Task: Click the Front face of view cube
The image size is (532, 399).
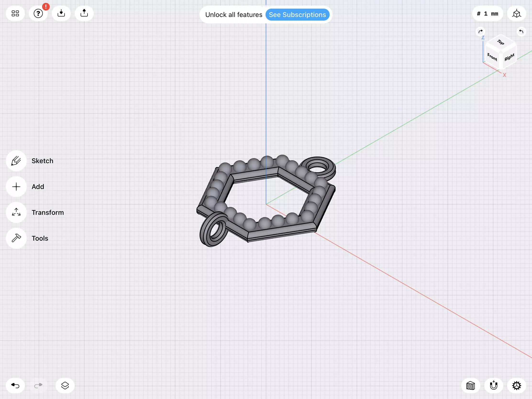Action: [492, 57]
